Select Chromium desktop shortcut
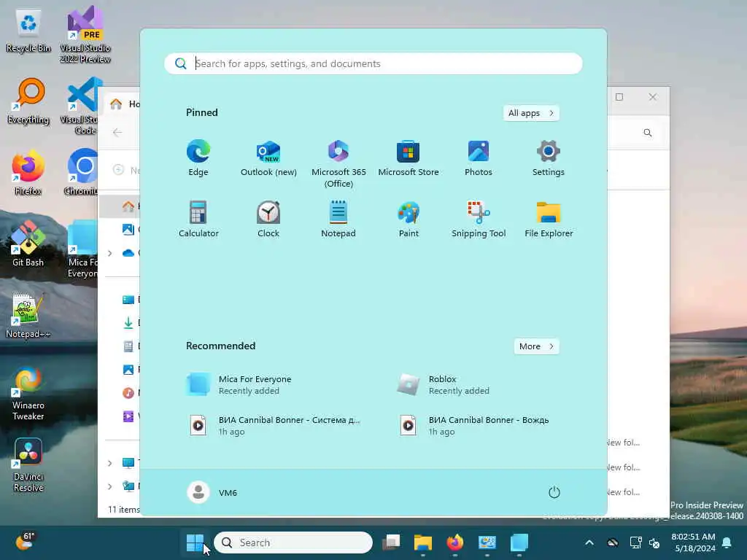Viewport: 747px width, 560px height. 82,173
